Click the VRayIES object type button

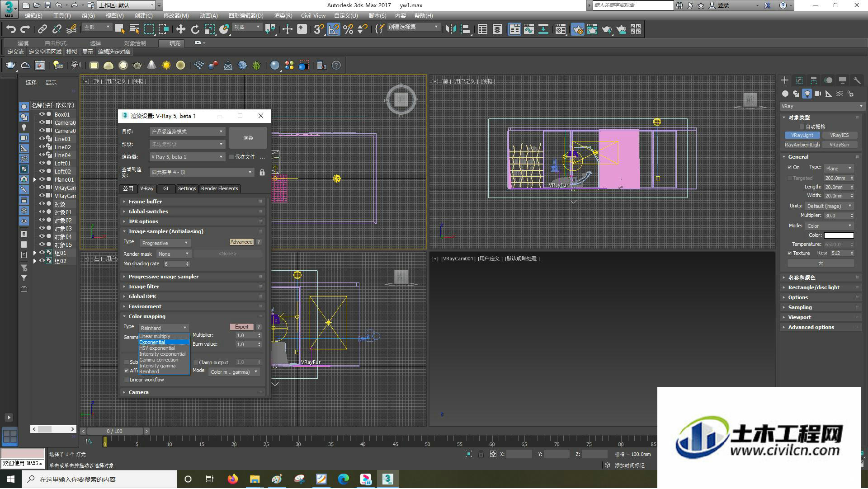coord(839,136)
